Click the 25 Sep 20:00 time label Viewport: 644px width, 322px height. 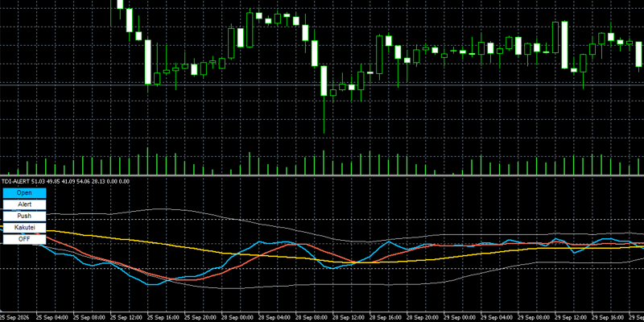(x=199, y=317)
